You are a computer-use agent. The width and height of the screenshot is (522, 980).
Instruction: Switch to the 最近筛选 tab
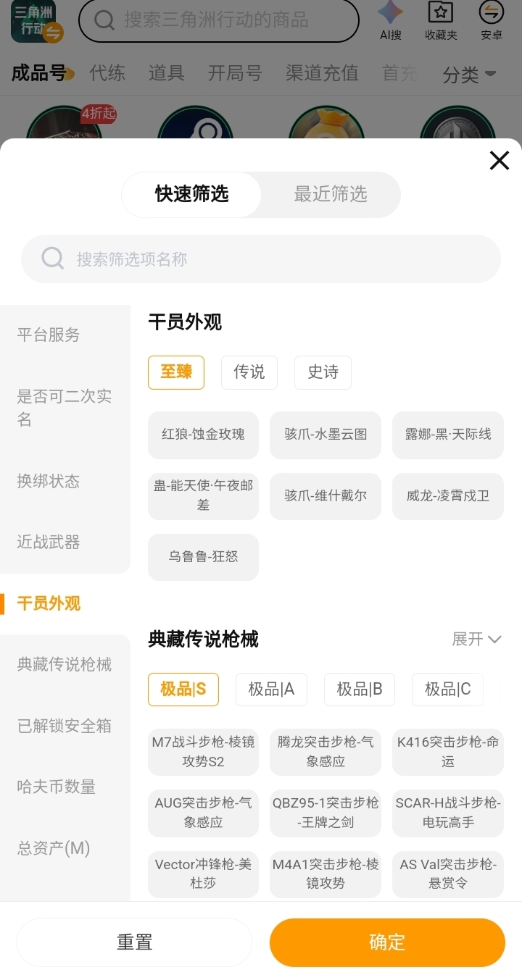pyautogui.click(x=330, y=194)
